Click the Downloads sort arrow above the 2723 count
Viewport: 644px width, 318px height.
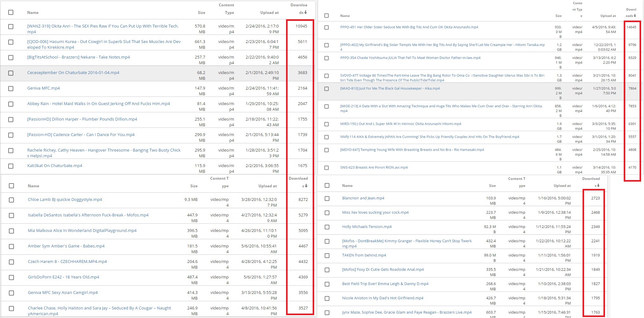(598, 186)
